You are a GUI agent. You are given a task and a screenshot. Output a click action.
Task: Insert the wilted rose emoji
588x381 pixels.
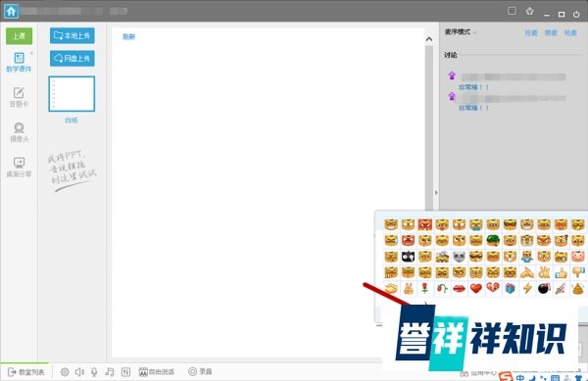tap(442, 289)
